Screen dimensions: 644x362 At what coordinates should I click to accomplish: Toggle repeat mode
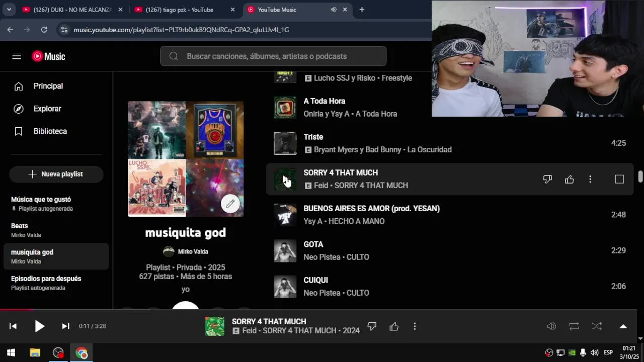[x=574, y=326]
